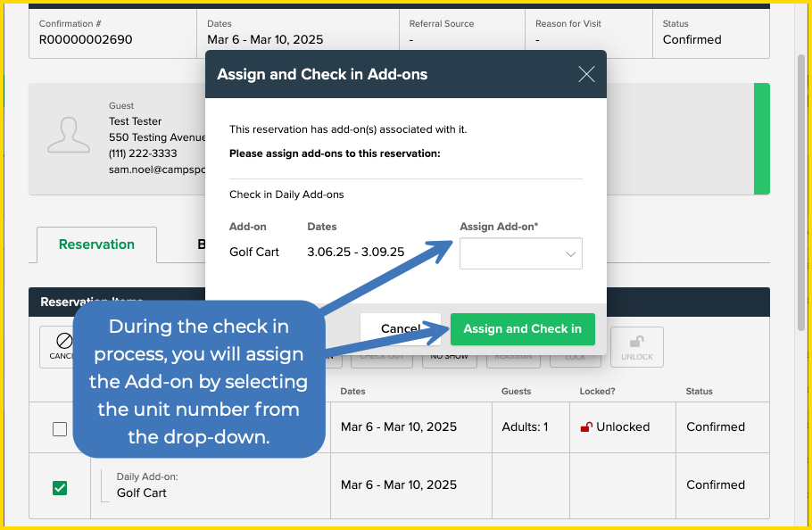Check the top reservation row checkbox

[60, 428]
